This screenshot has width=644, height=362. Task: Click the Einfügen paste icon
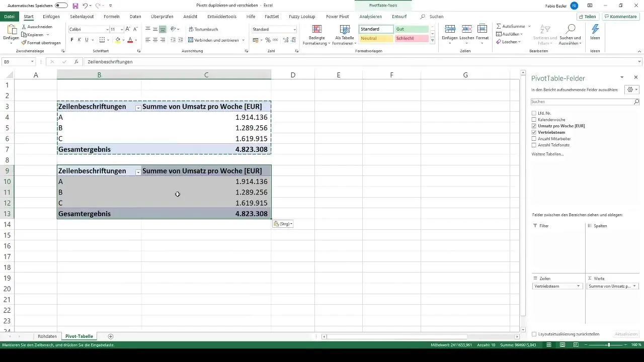click(x=11, y=29)
